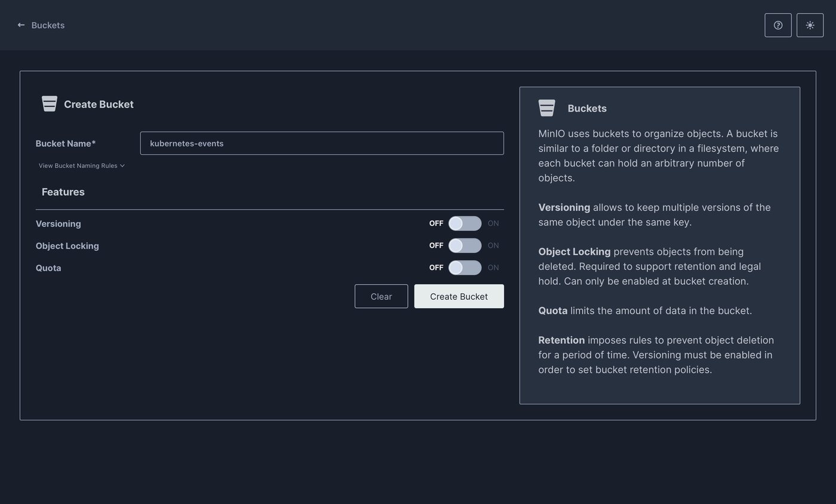Enable the Versioning toggle
The image size is (836, 504).
pyautogui.click(x=465, y=223)
